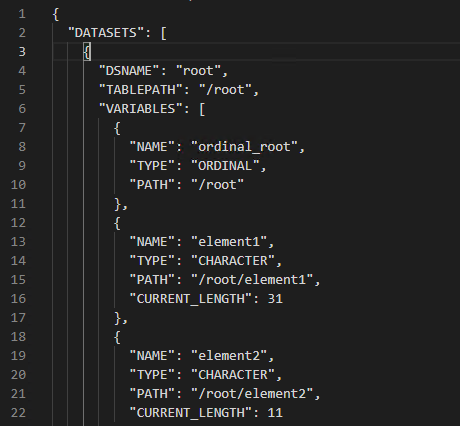
Task: Place cursor on "DATASETS" key
Action: 106,33
